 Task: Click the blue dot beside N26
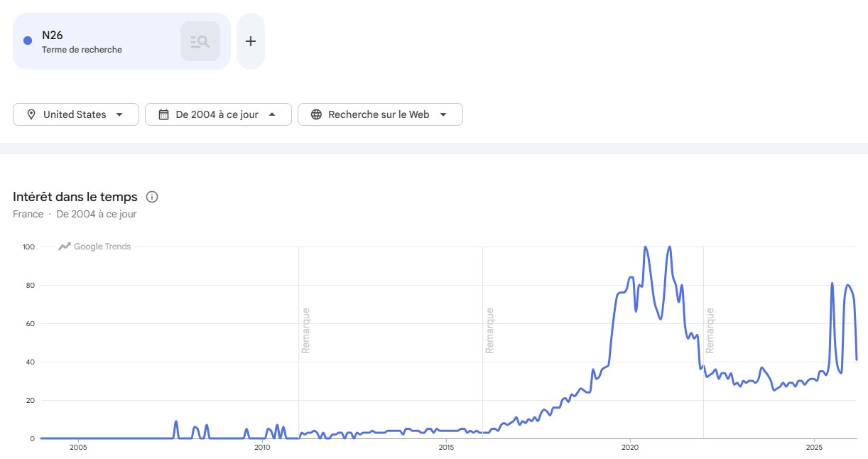28,40
